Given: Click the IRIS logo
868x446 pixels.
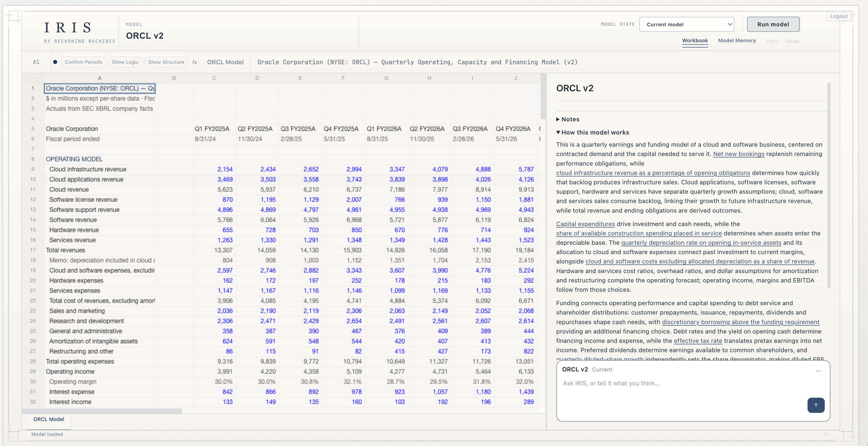Looking at the screenshot, I should click(68, 28).
